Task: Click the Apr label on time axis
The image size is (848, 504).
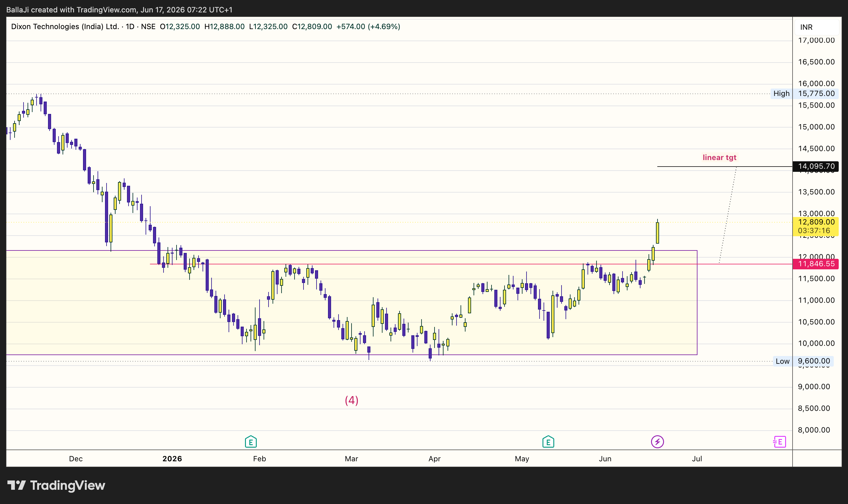Action: pyautogui.click(x=434, y=459)
